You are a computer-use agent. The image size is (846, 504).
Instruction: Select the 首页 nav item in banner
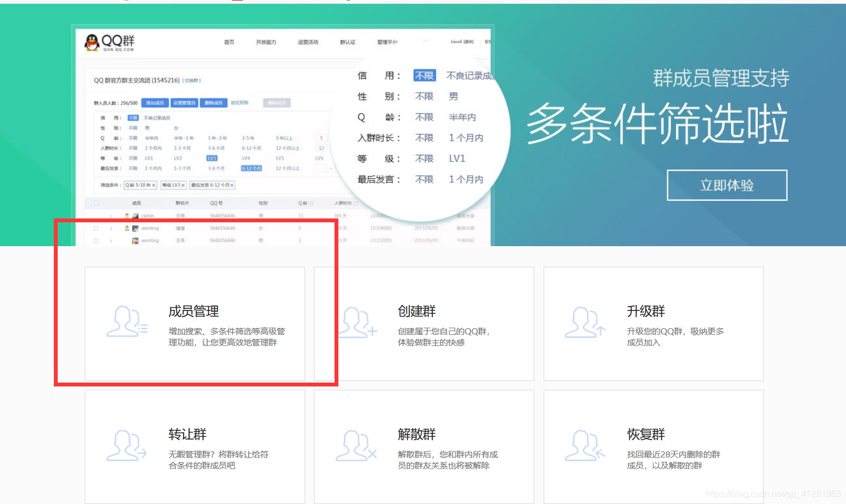click(229, 42)
